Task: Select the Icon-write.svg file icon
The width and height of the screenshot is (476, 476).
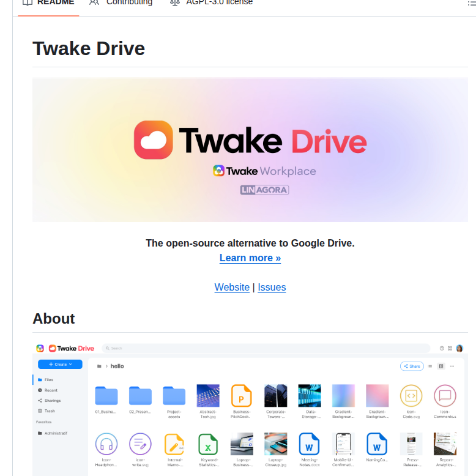Action: (x=140, y=444)
